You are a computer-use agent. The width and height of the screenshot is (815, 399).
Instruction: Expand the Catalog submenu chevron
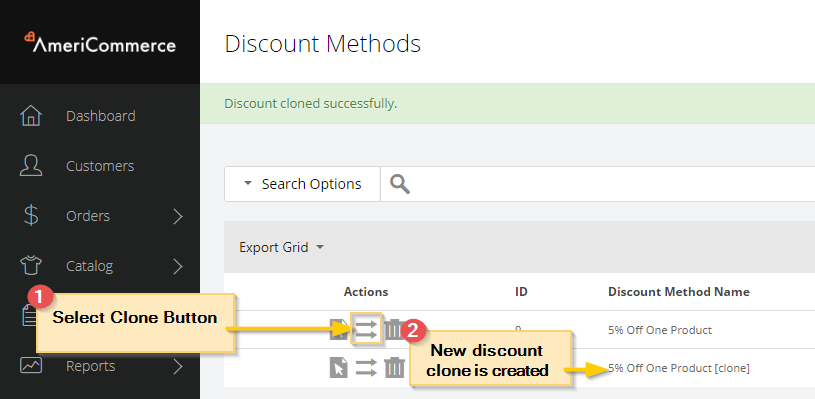178,266
